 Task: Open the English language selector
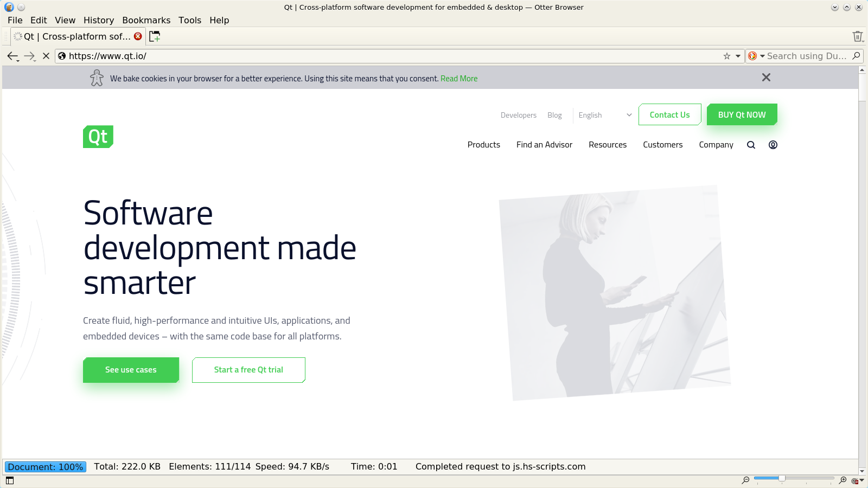(x=604, y=115)
